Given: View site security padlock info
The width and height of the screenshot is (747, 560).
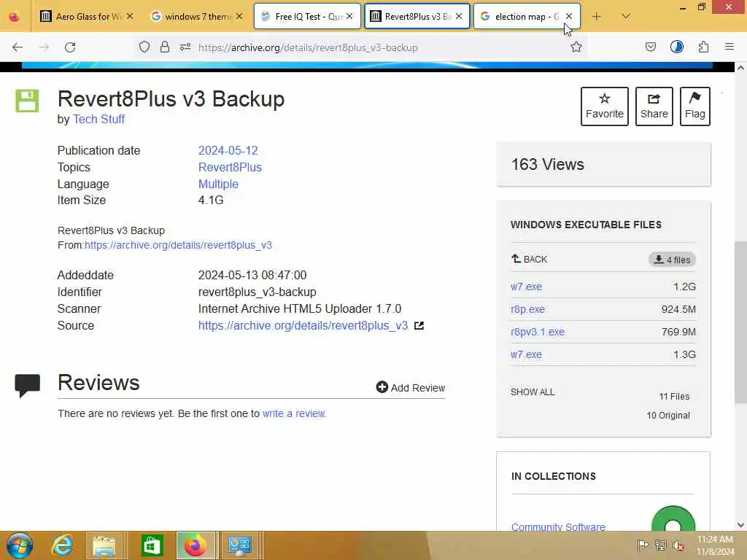Looking at the screenshot, I should 164,47.
